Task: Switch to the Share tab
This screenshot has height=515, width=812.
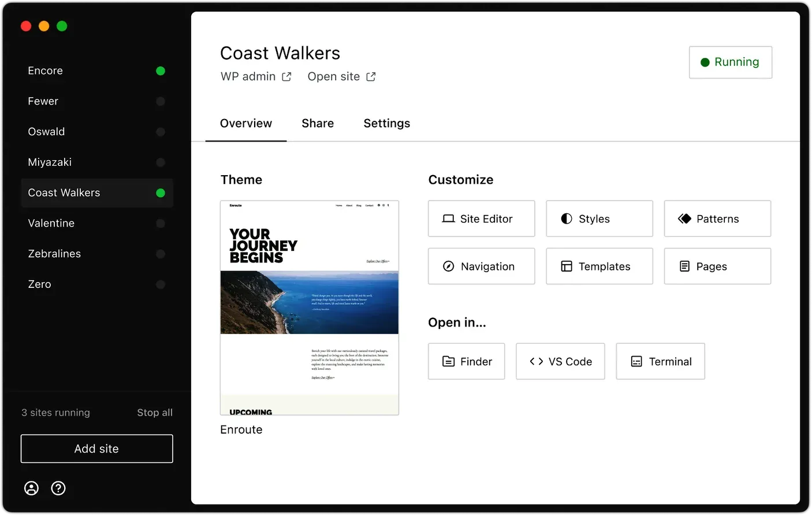Action: click(317, 123)
